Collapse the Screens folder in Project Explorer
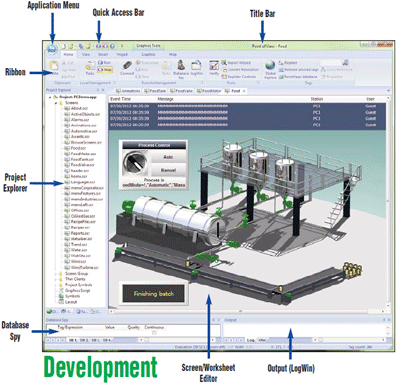The width and height of the screenshot is (400, 385). pyautogui.click(x=56, y=103)
